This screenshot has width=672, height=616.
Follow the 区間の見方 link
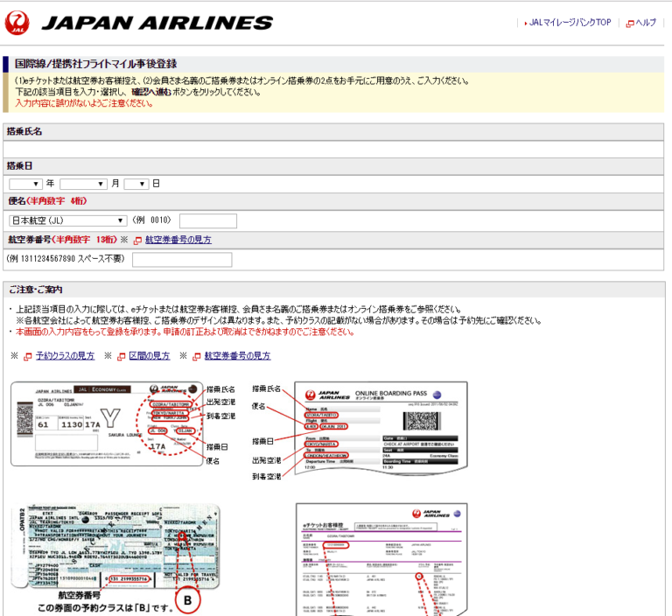pos(150,356)
